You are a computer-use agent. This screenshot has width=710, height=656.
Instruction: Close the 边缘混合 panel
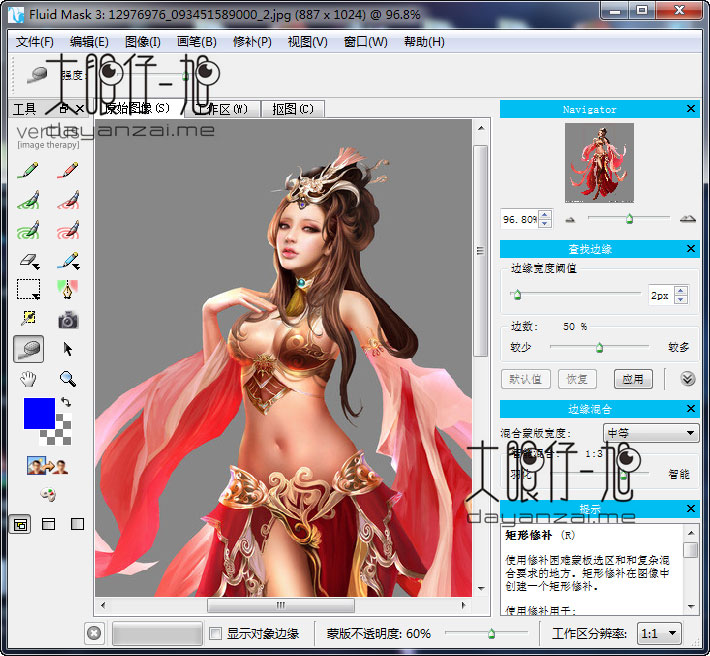[x=691, y=409]
